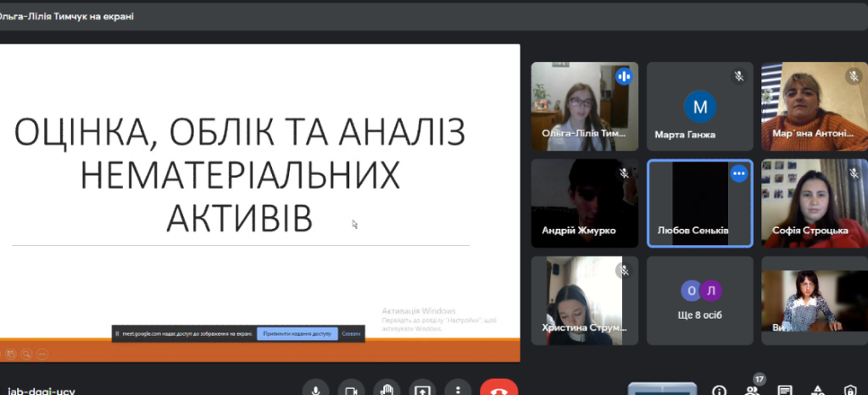The image size is (868, 395).
Task: Click the slide zoom magnifier icon
Action: pos(26,353)
